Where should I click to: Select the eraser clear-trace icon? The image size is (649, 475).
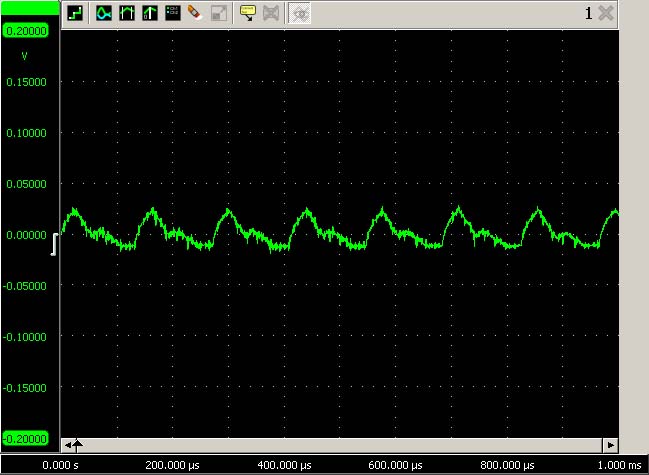(195, 13)
